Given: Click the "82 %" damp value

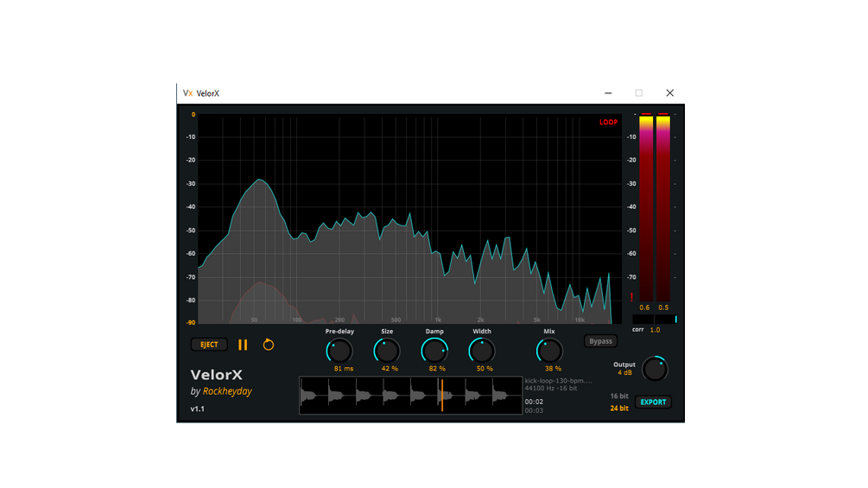Looking at the screenshot, I should 437,369.
